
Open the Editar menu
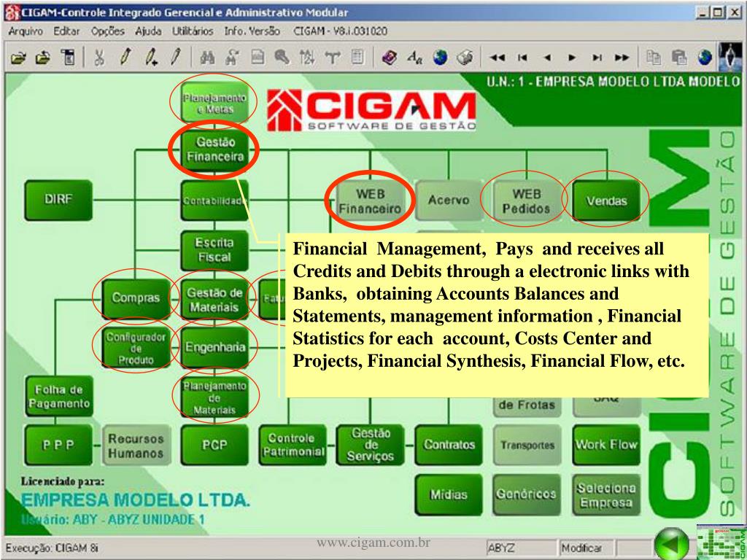[x=66, y=31]
